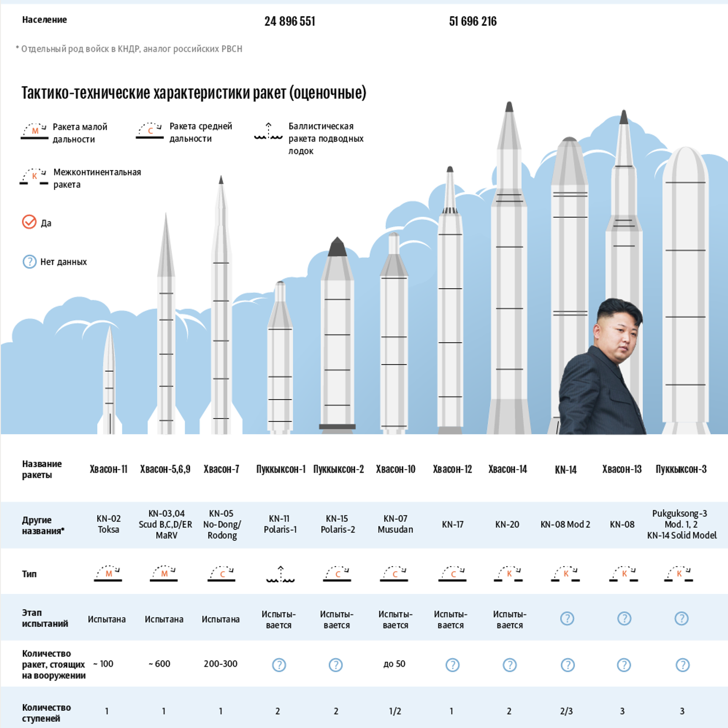Screen dimensions: 728x728
Task: Click medium-range missile legend icon
Action: (150, 130)
